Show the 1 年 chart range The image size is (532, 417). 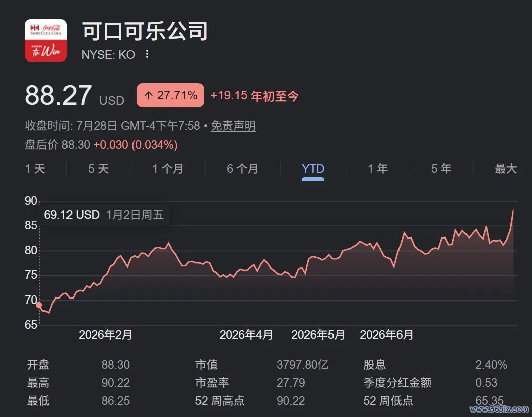[378, 169]
